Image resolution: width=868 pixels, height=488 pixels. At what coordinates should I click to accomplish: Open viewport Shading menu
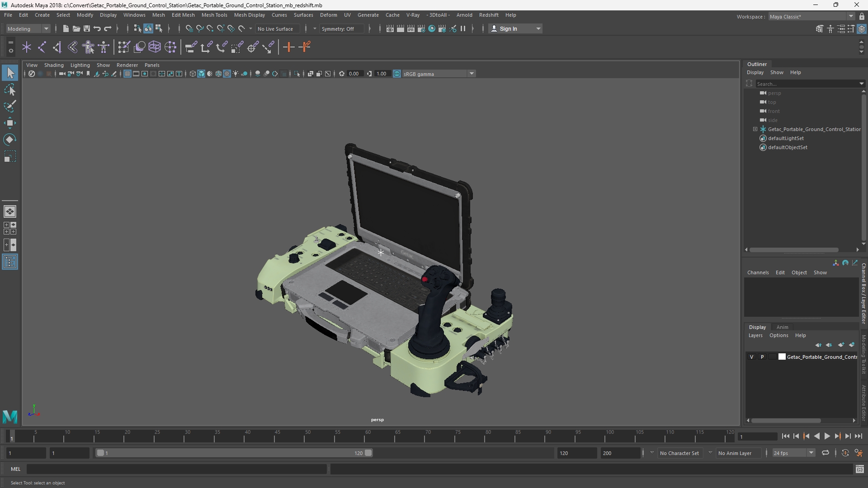pyautogui.click(x=54, y=65)
